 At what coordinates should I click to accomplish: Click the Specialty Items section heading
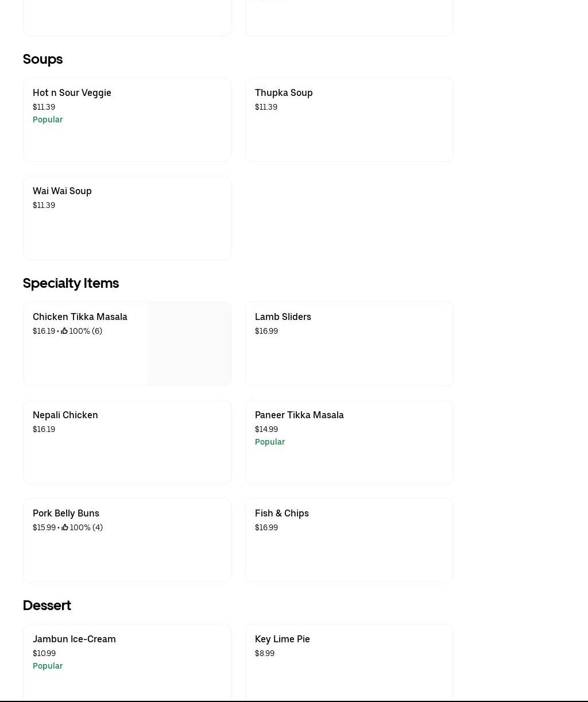(x=71, y=283)
